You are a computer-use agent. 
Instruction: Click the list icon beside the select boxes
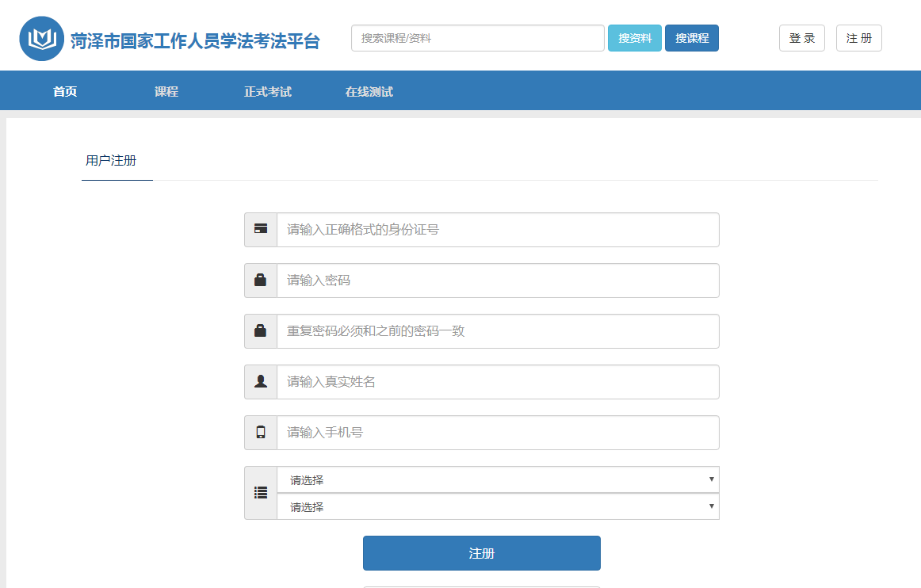coord(261,493)
